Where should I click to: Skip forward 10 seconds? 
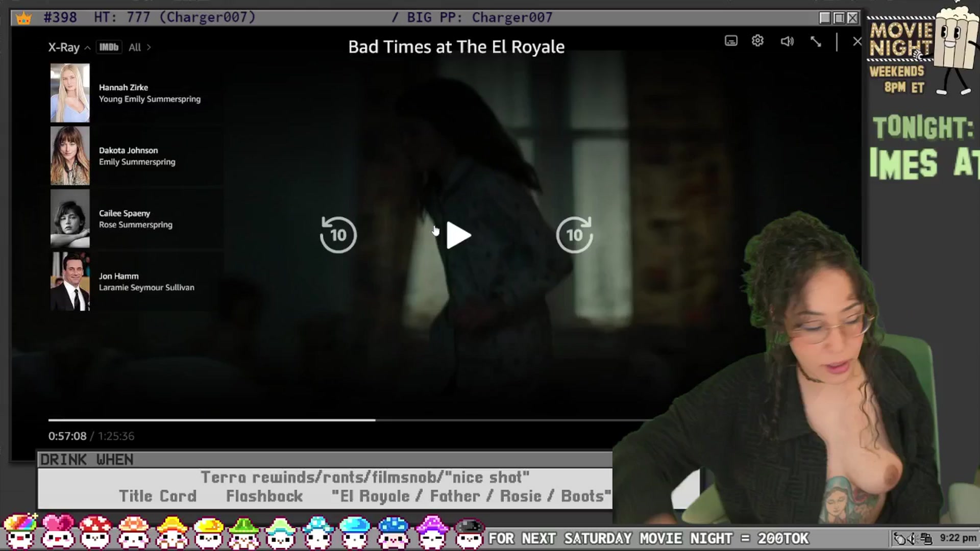575,235
